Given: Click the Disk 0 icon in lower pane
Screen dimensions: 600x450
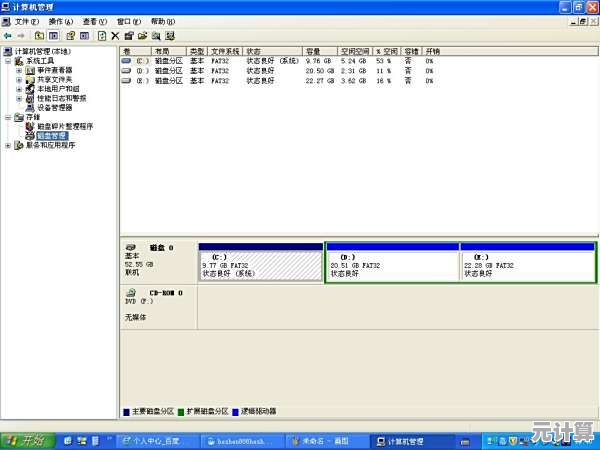Looking at the screenshot, I should click(x=131, y=247).
